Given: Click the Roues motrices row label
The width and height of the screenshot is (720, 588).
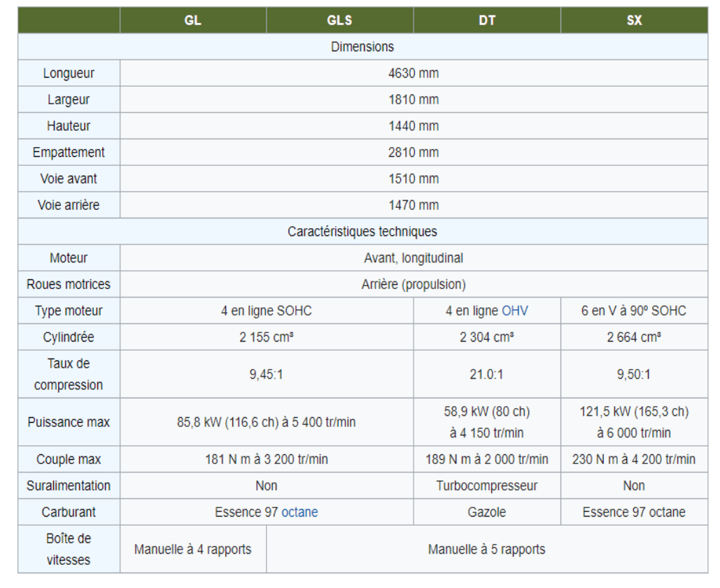Looking at the screenshot, I should tap(69, 285).
